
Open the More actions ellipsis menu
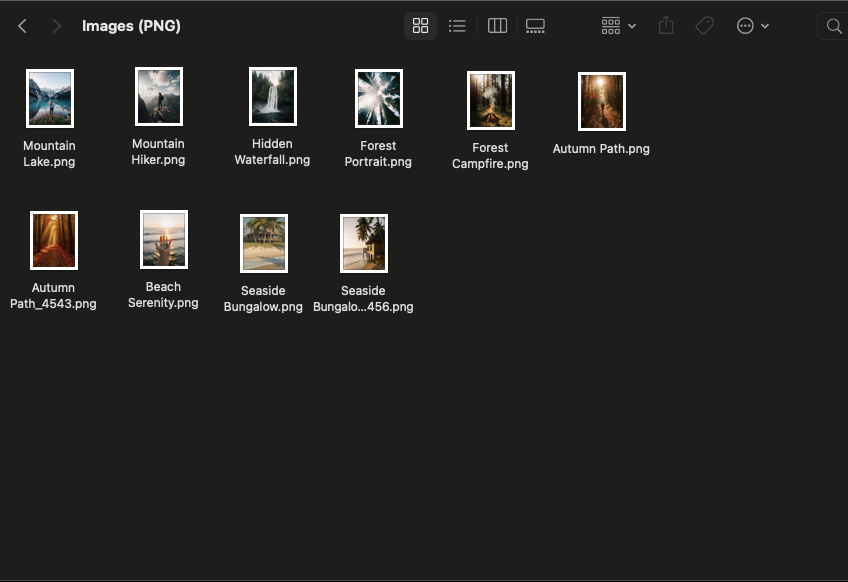(x=752, y=26)
